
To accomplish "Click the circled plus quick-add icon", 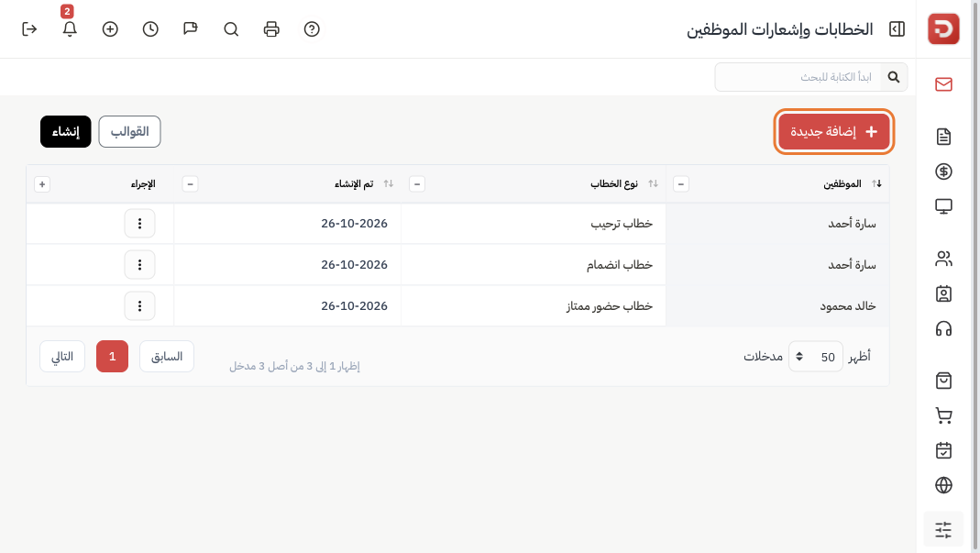I will 110,29.
